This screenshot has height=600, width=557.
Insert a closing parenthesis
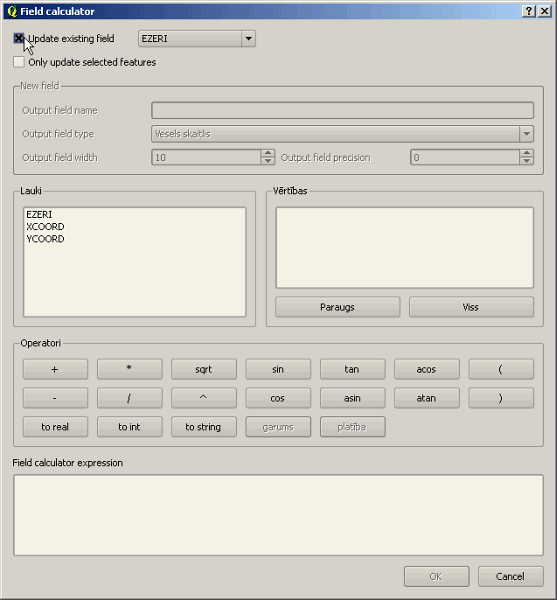tap(501, 398)
